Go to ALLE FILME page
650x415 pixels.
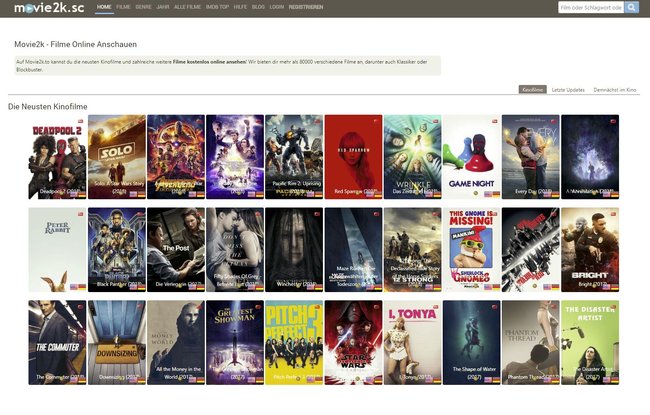[x=187, y=7]
